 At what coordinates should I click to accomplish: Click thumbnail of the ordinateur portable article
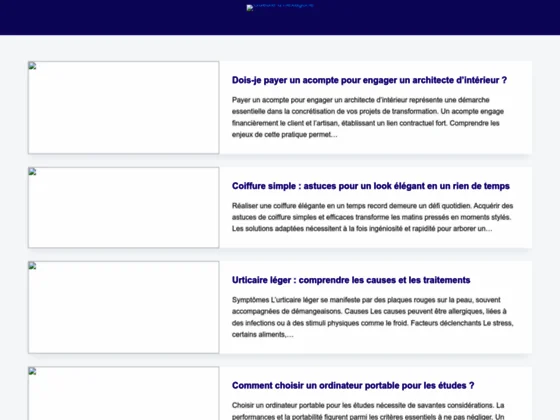pyautogui.click(x=124, y=393)
